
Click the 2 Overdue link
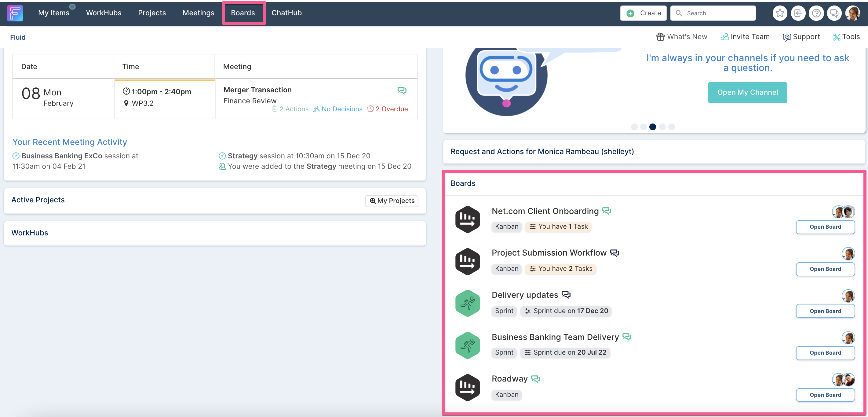coord(388,109)
